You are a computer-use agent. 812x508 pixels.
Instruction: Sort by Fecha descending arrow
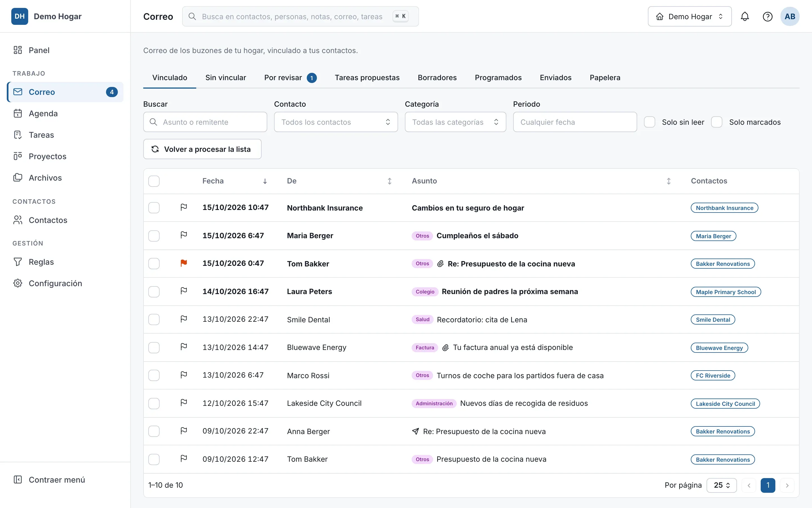point(265,181)
